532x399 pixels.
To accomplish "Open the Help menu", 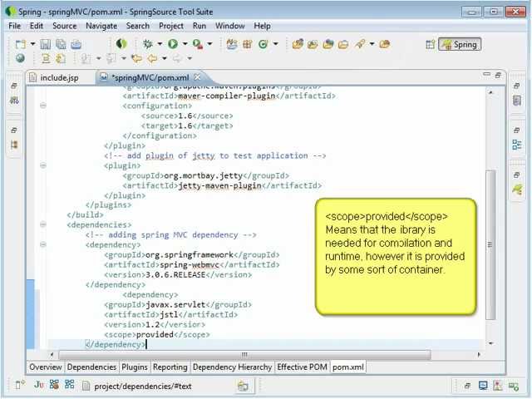I will click(x=263, y=26).
